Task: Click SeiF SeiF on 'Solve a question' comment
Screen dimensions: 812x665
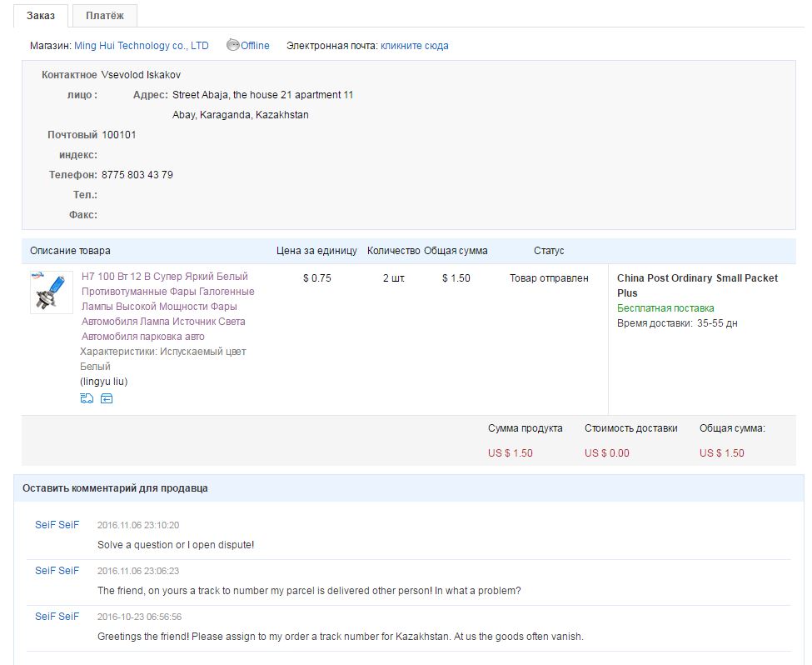Action: (57, 525)
